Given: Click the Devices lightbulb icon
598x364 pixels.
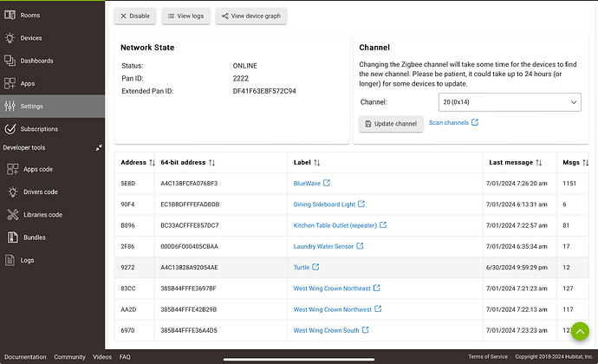Looking at the screenshot, I should point(10,38).
